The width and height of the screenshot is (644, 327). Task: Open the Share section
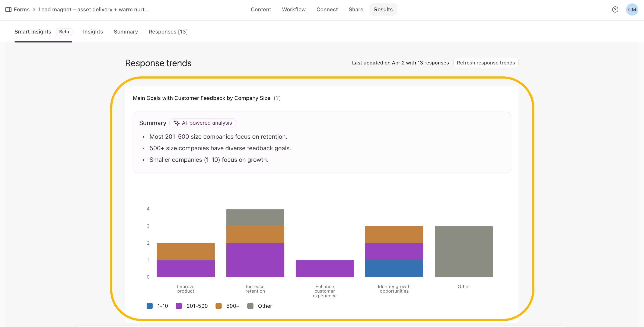356,10
